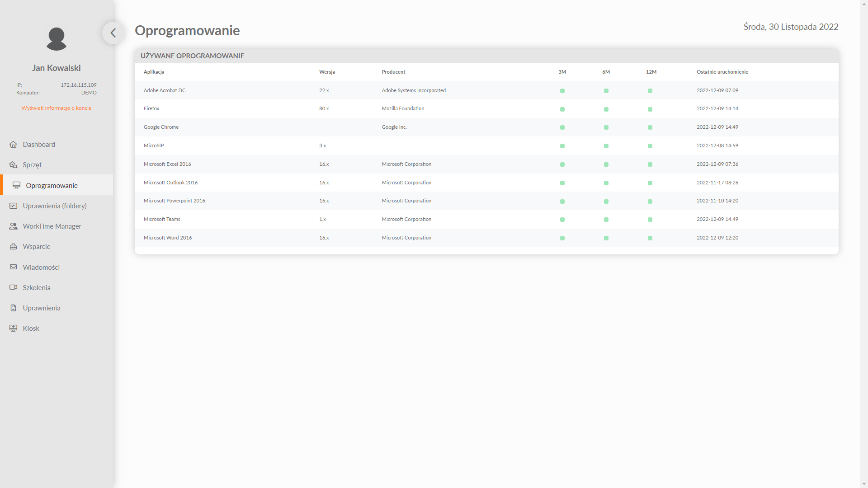Click the Adobe Acrobat 3M green indicator
The image size is (868, 488).
point(562,91)
